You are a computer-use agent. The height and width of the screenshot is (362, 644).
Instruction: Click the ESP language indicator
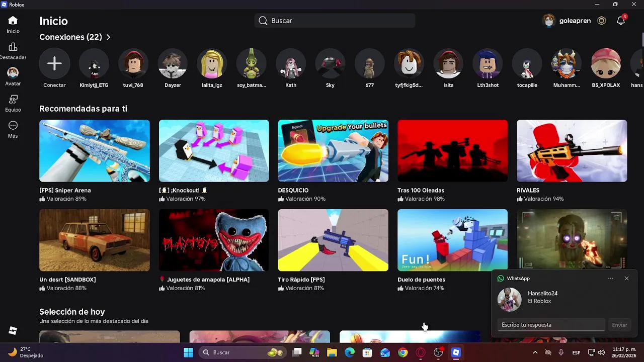576,352
